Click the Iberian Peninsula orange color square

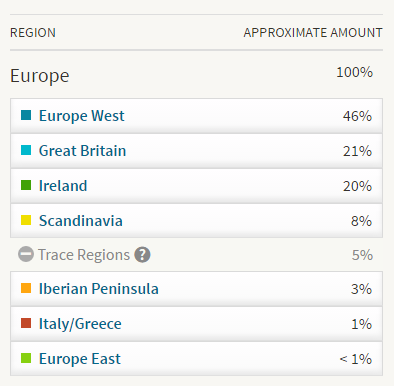coord(26,288)
